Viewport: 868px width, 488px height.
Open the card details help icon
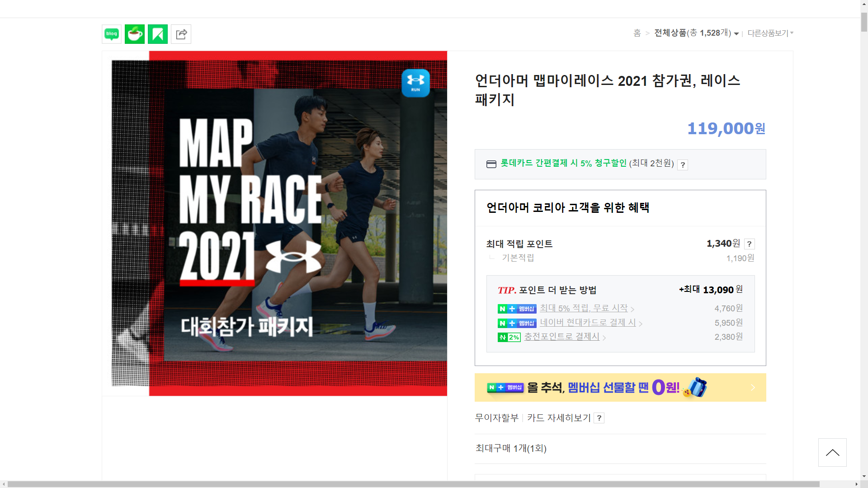[599, 418]
